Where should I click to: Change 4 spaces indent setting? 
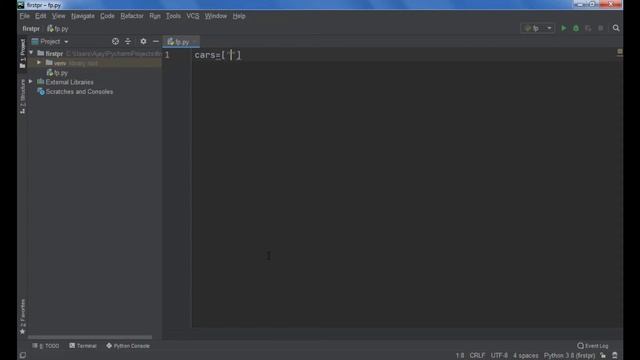526,356
